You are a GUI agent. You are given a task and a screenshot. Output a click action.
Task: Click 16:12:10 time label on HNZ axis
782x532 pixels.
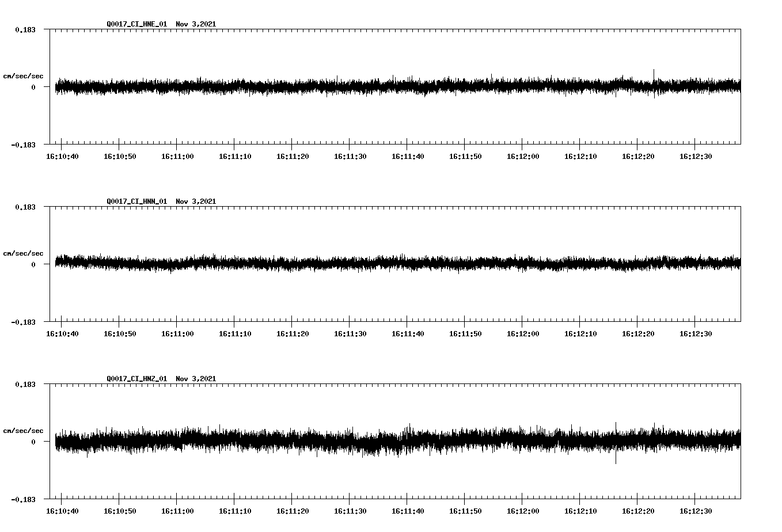point(580,511)
